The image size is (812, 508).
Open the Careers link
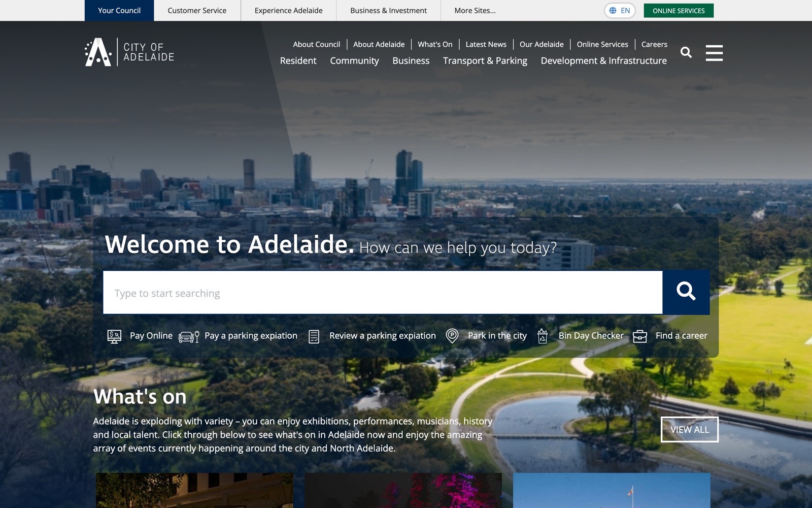[654, 44]
